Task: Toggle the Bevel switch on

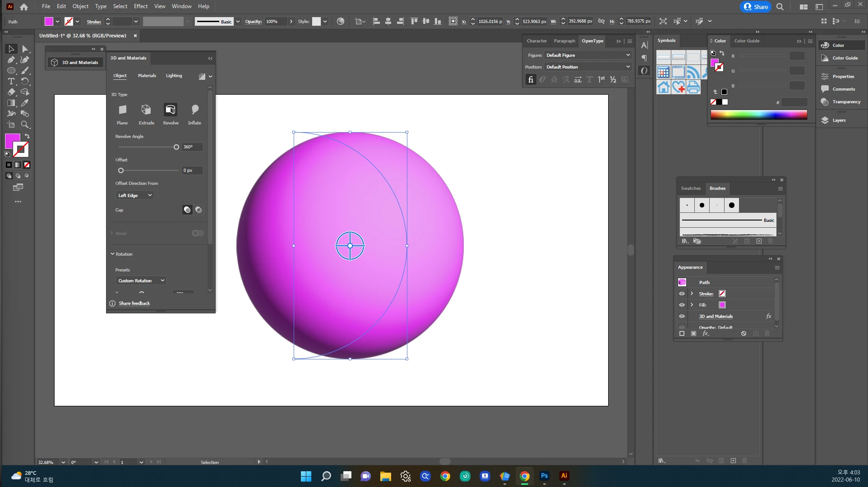Action: click(198, 233)
